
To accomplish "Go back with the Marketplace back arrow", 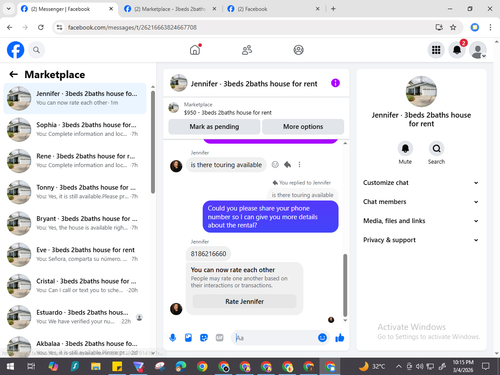I will pos(14,74).
